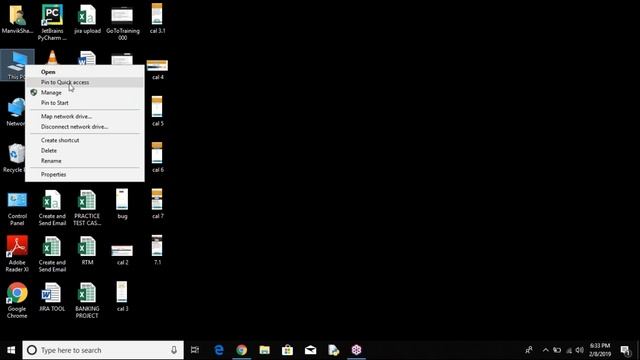Open the Windows Start menu

tap(11, 350)
